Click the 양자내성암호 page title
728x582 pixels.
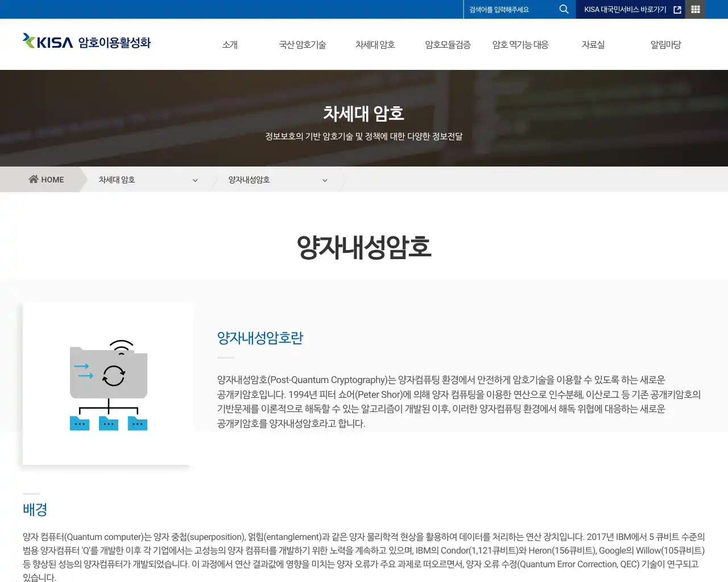364,247
